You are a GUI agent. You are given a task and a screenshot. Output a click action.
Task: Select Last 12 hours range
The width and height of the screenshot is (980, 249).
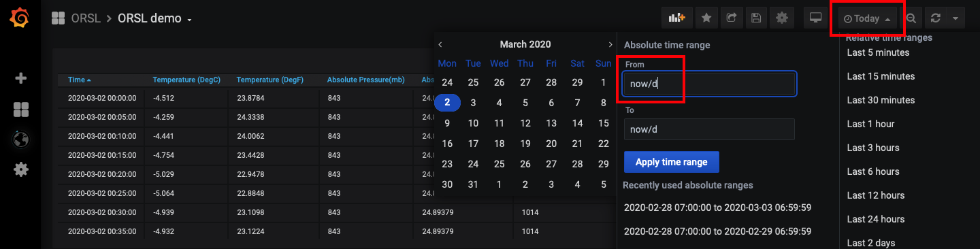click(x=876, y=195)
